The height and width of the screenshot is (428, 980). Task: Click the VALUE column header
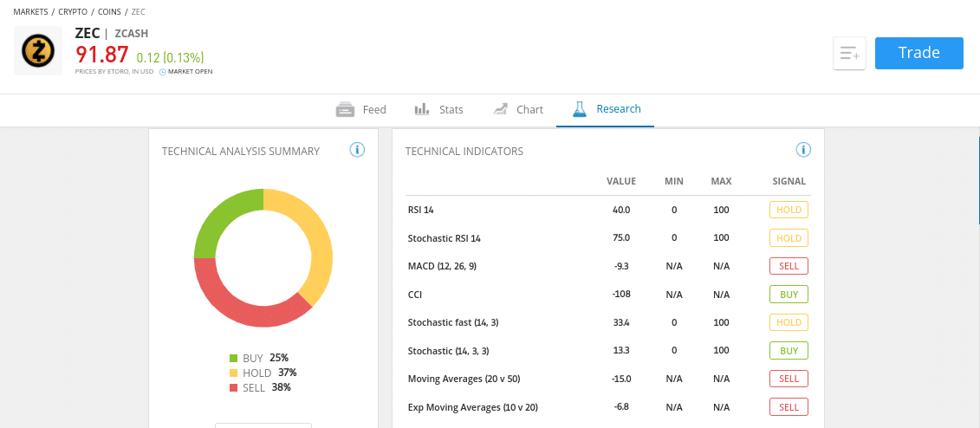[x=621, y=181]
